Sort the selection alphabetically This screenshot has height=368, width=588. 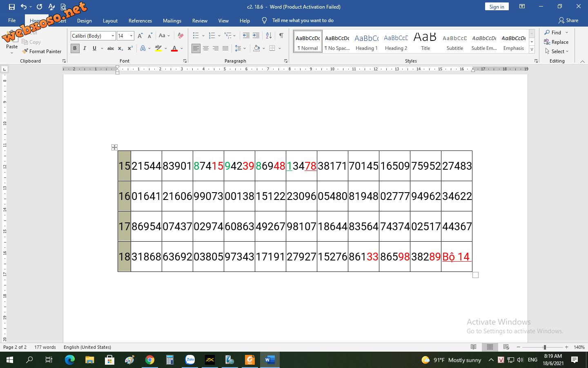pos(269,36)
